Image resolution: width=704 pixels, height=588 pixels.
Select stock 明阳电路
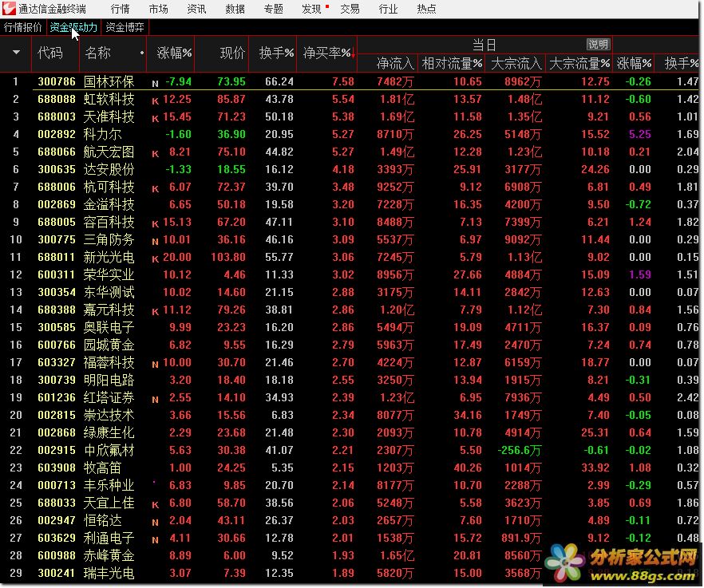pyautogui.click(x=109, y=380)
